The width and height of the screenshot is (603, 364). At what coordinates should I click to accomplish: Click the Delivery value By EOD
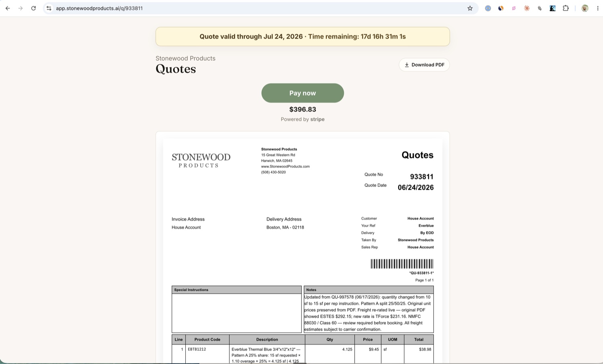(427, 233)
